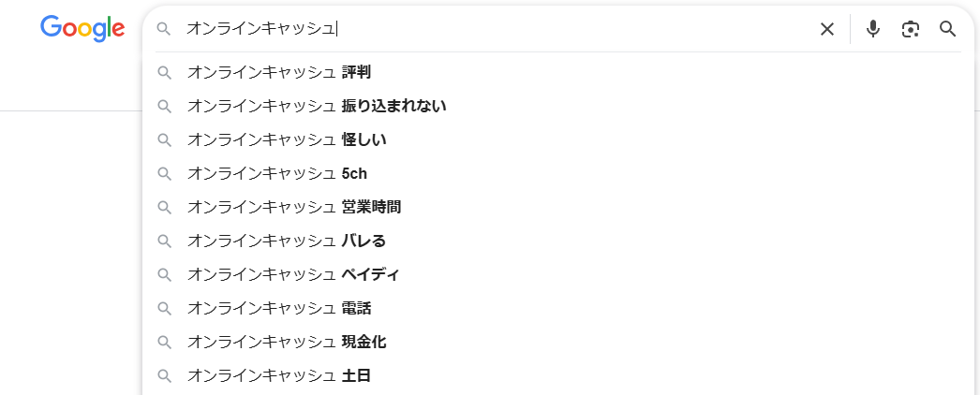Start voice search with microphone icon
Viewport: 980px width, 395px height.
point(873,29)
